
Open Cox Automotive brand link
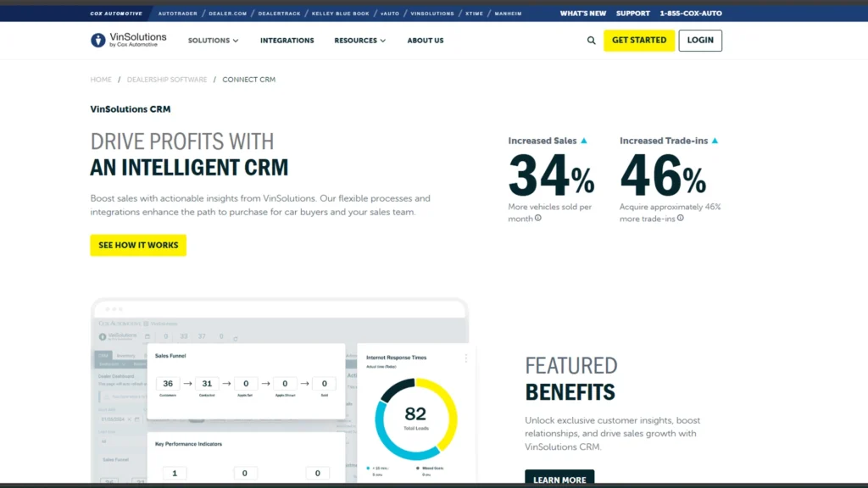[x=116, y=14]
